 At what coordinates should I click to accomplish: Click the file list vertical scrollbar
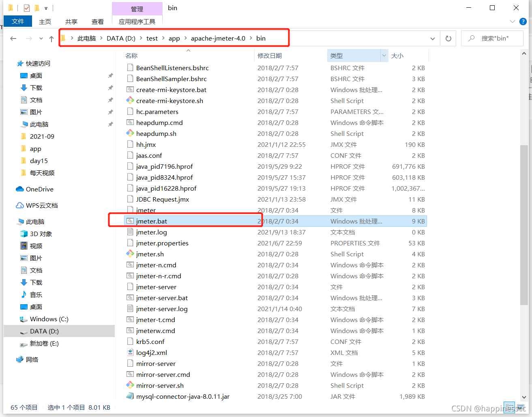click(x=523, y=225)
